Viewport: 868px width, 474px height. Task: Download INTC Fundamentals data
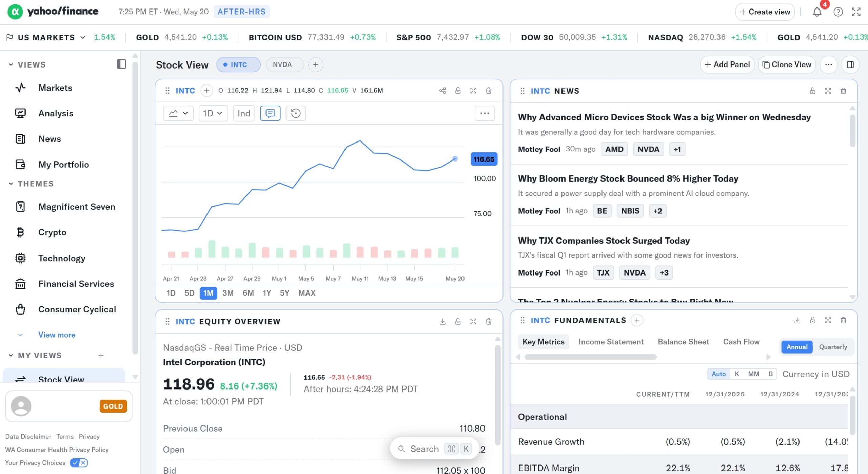click(x=797, y=320)
